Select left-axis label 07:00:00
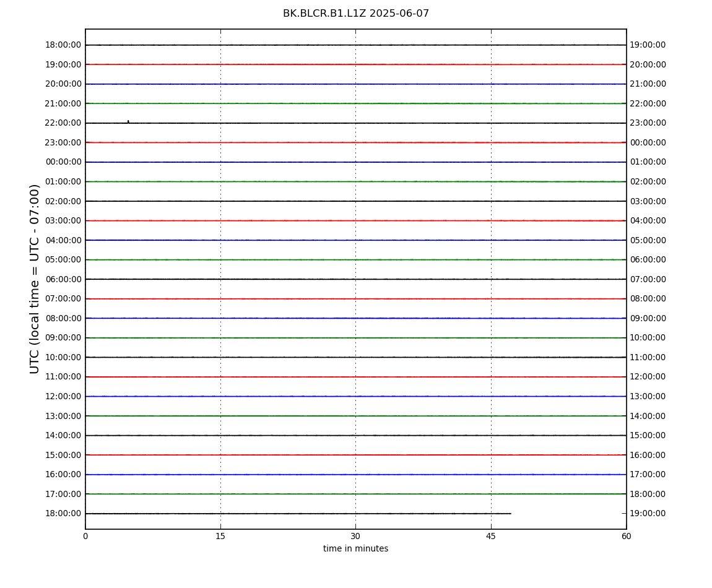Viewport: 712px width, 588px height. [x=63, y=299]
